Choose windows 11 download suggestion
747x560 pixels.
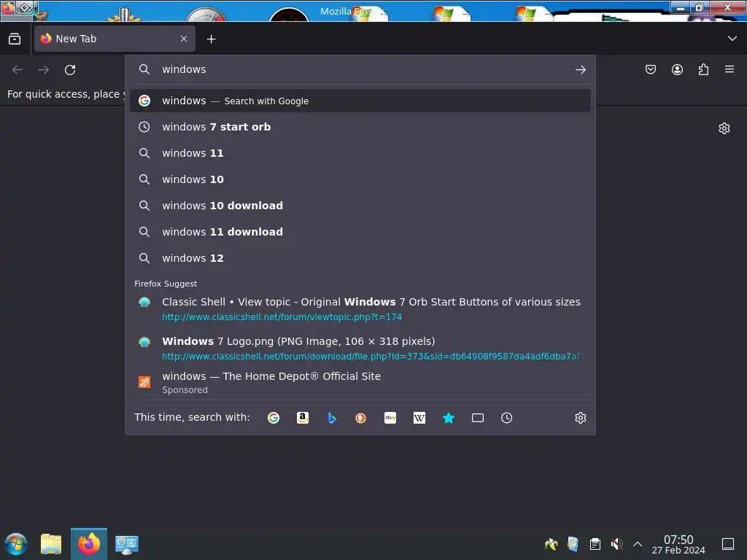tap(360, 231)
